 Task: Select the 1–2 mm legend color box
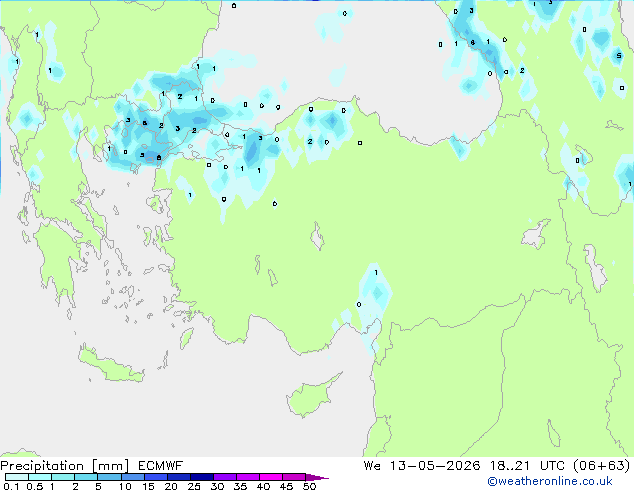click(x=63, y=477)
